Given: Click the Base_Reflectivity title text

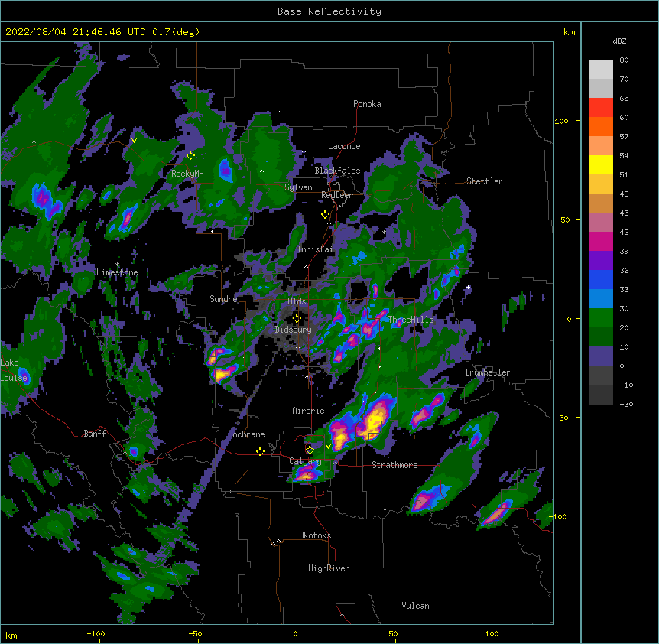Looking at the screenshot, I should (329, 11).
